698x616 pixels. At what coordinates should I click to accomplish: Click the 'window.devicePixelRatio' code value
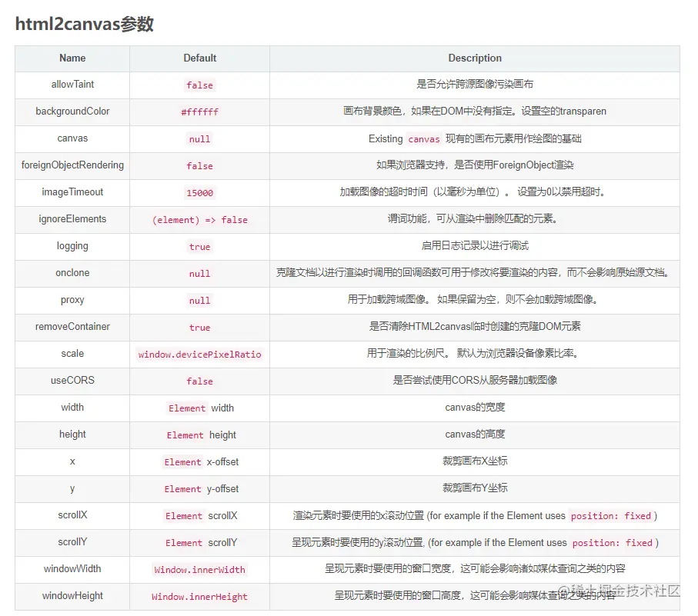tap(200, 355)
